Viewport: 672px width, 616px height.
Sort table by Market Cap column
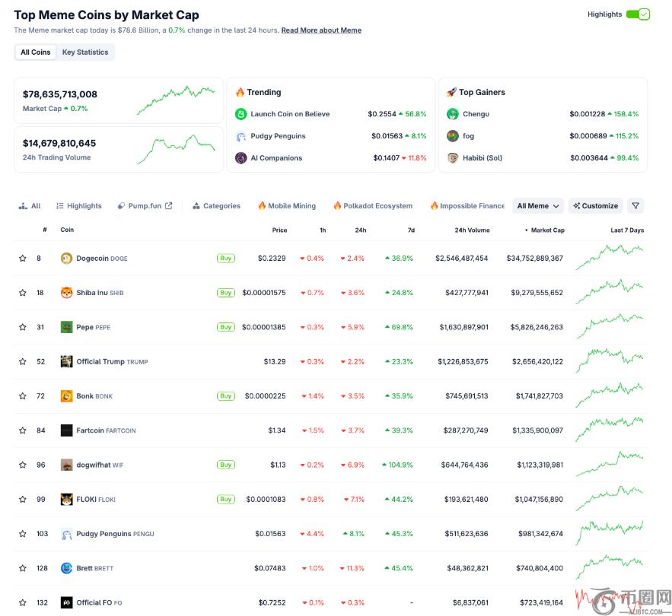[x=546, y=230]
